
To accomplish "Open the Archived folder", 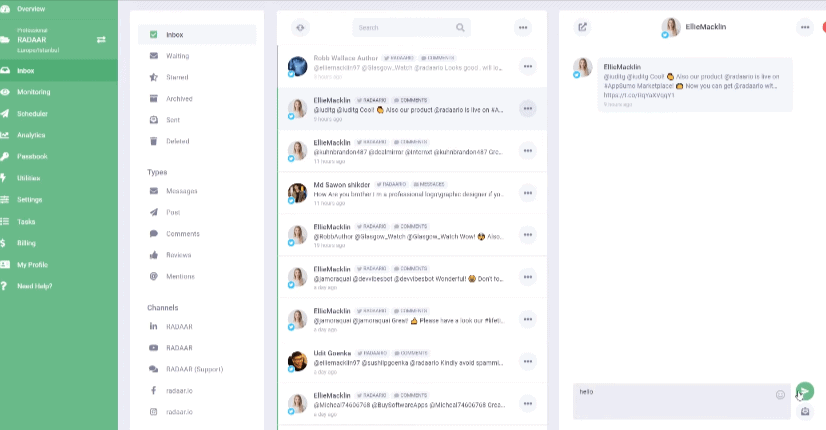I will pos(179,98).
